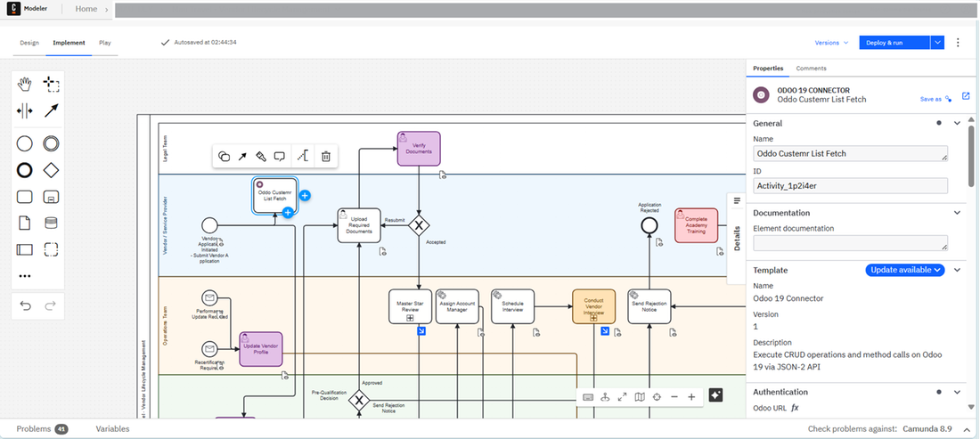Image resolution: width=980 pixels, height=439 pixels.
Task: Connect element using context pad arrow
Action: point(242,156)
